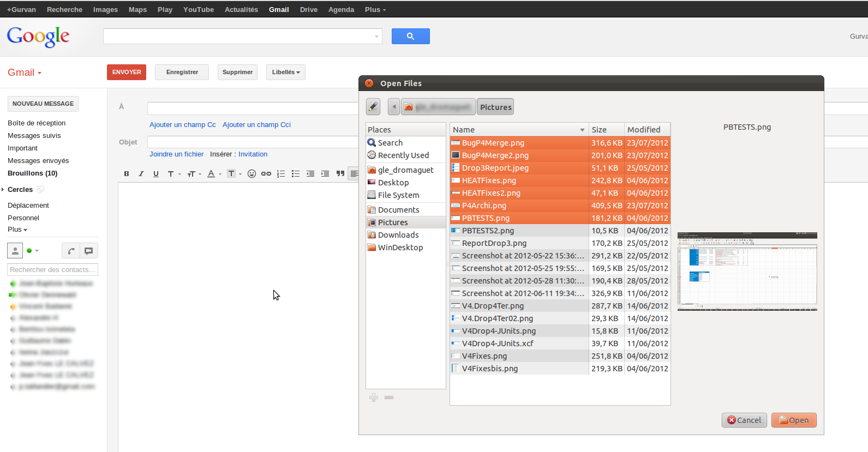
Task: Select file BugP4Merge.png
Action: click(560, 143)
